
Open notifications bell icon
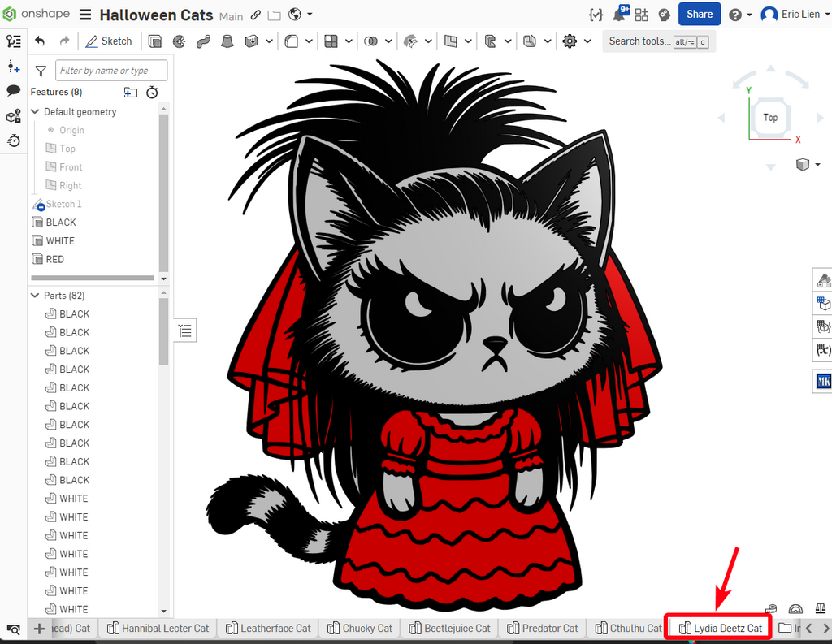(620, 14)
